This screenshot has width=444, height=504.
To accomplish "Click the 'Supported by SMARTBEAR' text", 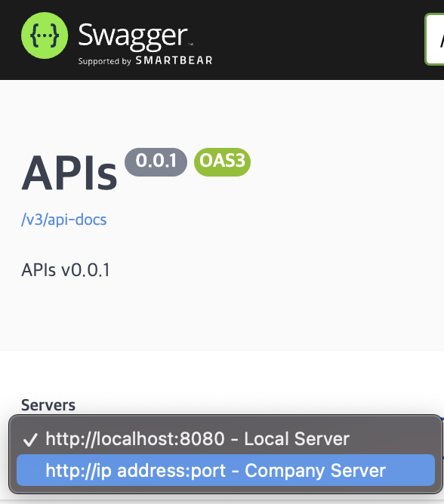I will pyautogui.click(x=145, y=60).
